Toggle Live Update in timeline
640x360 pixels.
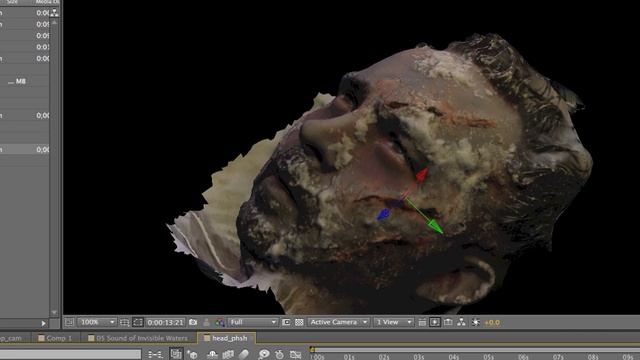[x=176, y=354]
